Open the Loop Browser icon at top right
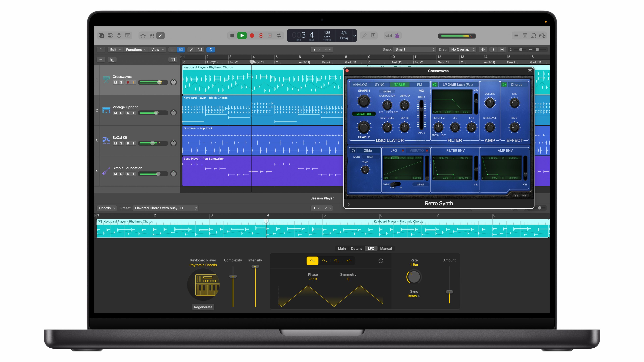 (x=533, y=36)
